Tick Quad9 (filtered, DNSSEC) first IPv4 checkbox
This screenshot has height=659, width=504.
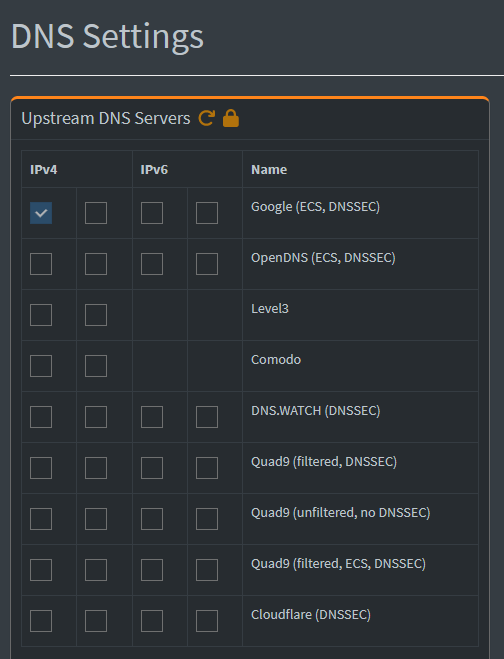(x=41, y=468)
